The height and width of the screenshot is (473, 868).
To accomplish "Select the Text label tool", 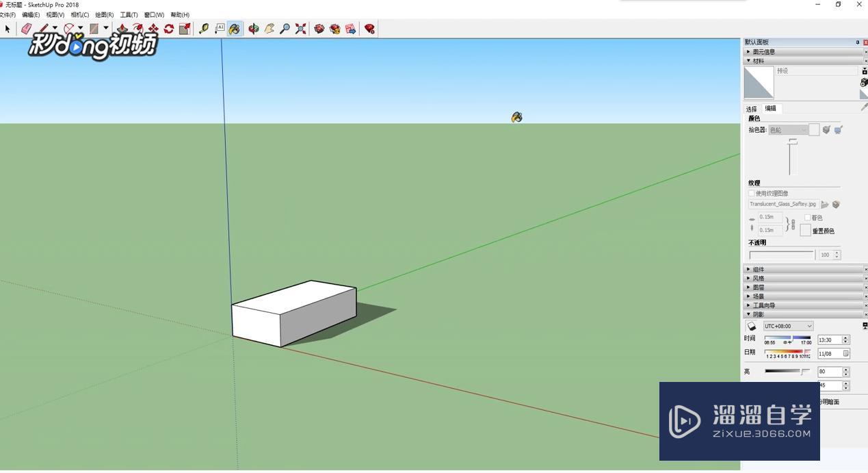I will tap(219, 29).
